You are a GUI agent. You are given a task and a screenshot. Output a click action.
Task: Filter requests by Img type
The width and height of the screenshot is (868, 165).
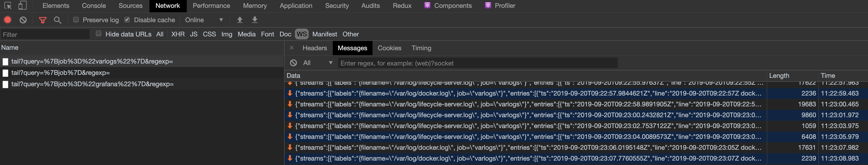[227, 34]
